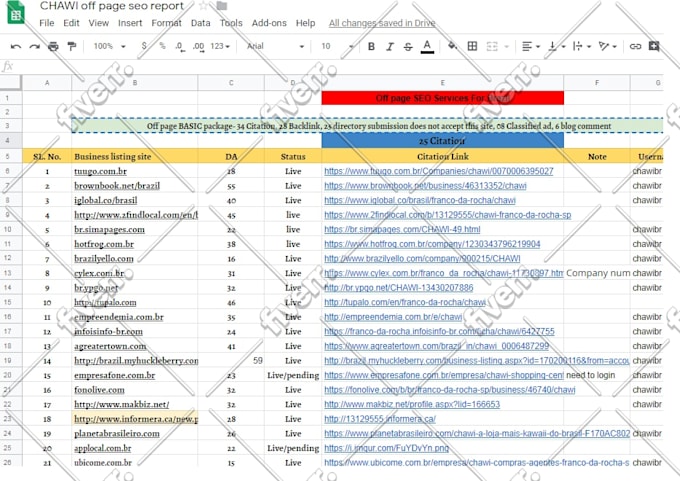This screenshot has width=680, height=481.
Task: Toggle italic formatting
Action: point(389,46)
